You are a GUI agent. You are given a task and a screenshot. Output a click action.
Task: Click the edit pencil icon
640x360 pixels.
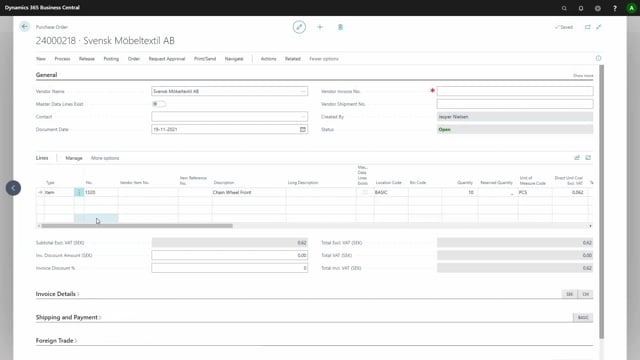[x=299, y=27]
